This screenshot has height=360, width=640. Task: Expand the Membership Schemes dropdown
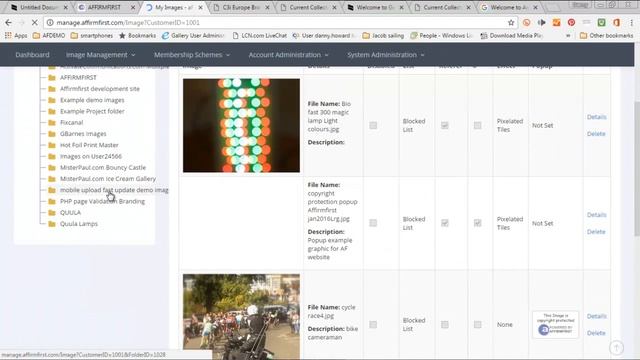point(192,55)
